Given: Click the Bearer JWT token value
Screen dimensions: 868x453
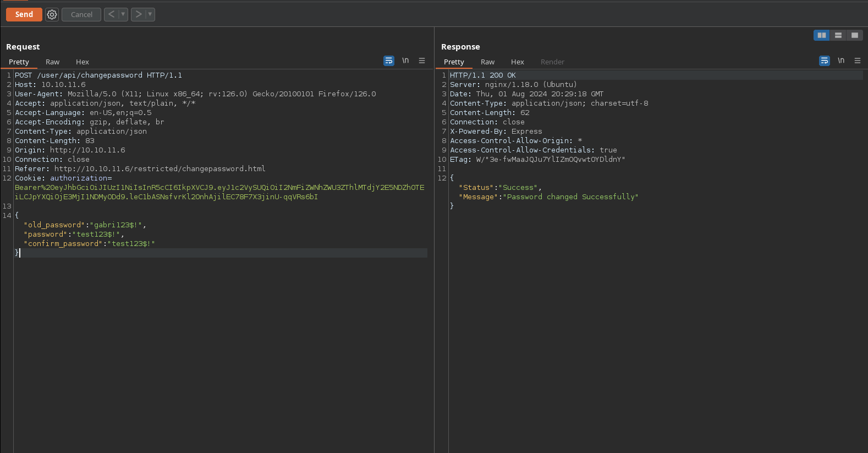Looking at the screenshot, I should point(219,192).
